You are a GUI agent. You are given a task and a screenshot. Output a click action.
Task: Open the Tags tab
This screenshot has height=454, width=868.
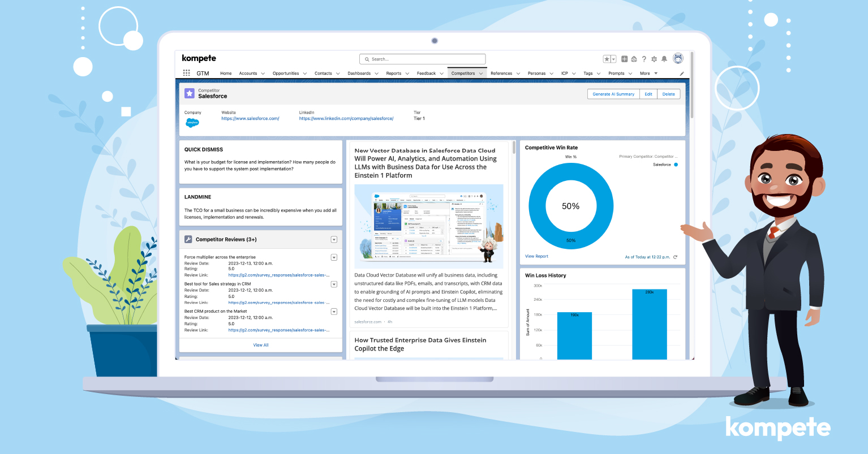click(588, 73)
